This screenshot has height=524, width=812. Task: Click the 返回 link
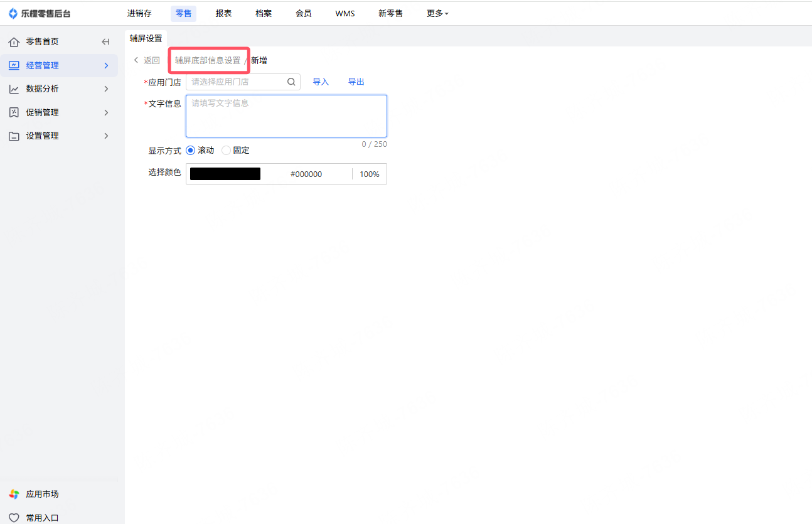152,60
